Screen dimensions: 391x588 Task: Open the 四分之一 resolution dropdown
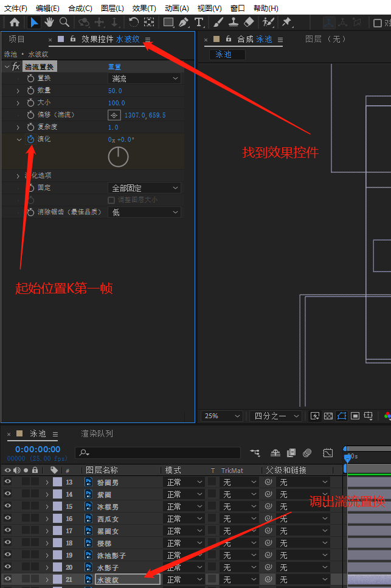(276, 416)
